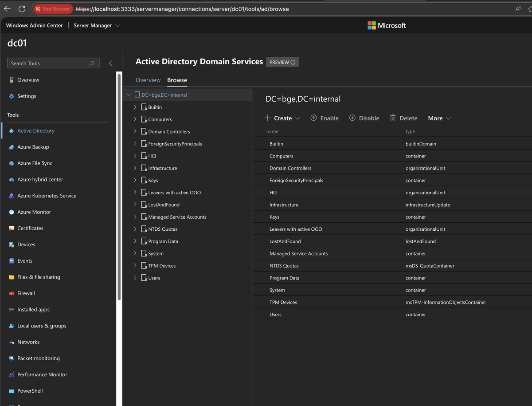Click the Certificates icon in sidebar

click(12, 229)
